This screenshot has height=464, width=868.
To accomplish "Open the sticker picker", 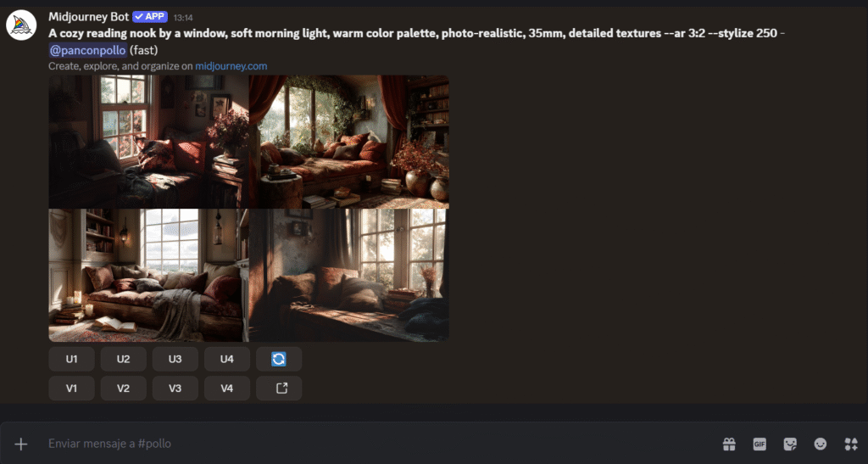I will [x=790, y=444].
